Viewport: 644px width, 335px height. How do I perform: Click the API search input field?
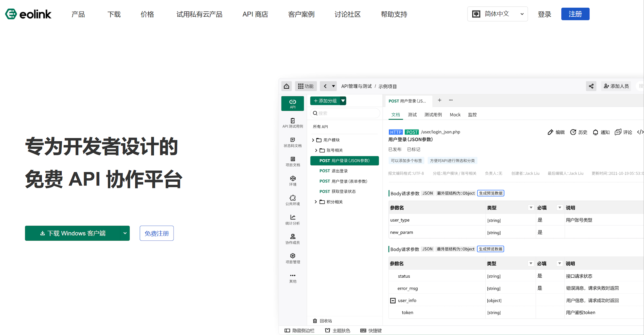[x=345, y=113]
